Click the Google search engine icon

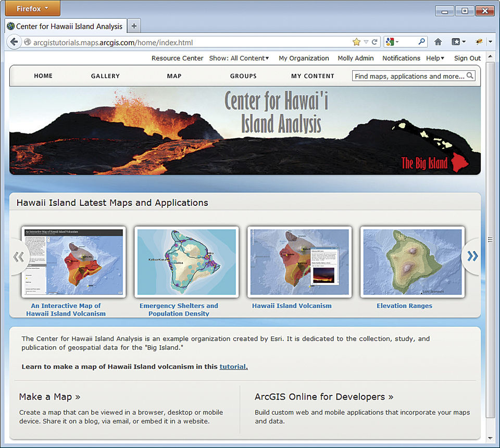[390, 42]
